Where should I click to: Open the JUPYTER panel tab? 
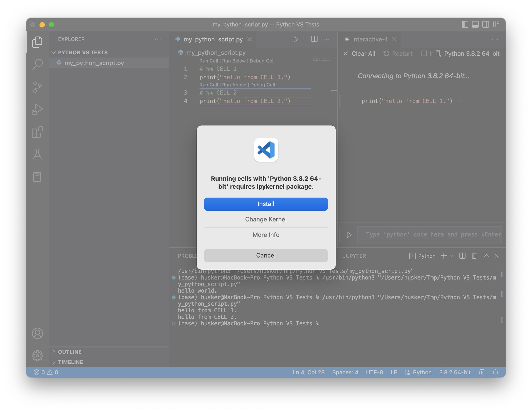point(354,256)
